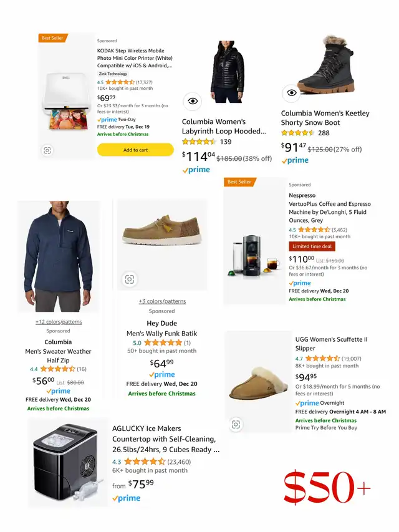This screenshot has height=532, width=399.
Task: Click the visual search icon on Hey Dude shoe
Action: tap(129, 279)
